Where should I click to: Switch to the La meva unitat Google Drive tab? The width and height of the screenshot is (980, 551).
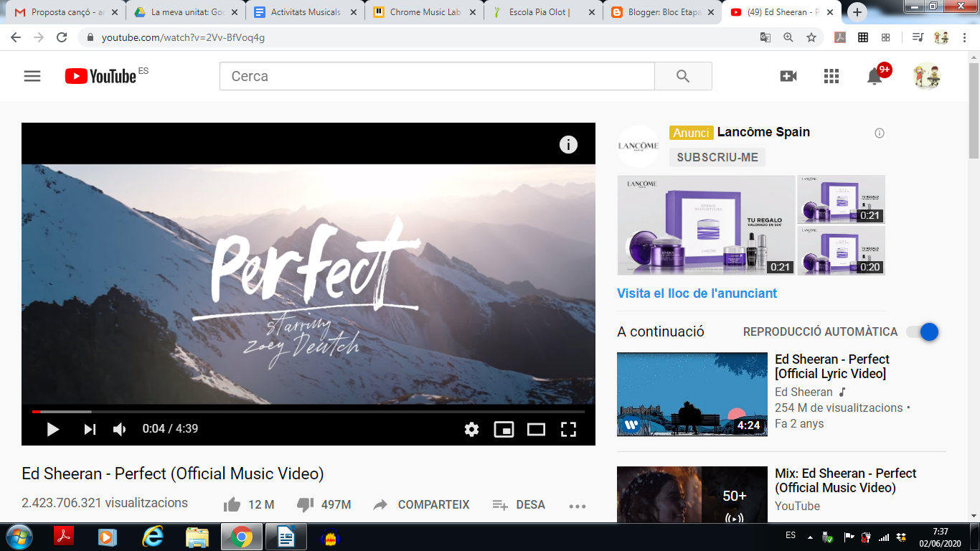point(186,12)
